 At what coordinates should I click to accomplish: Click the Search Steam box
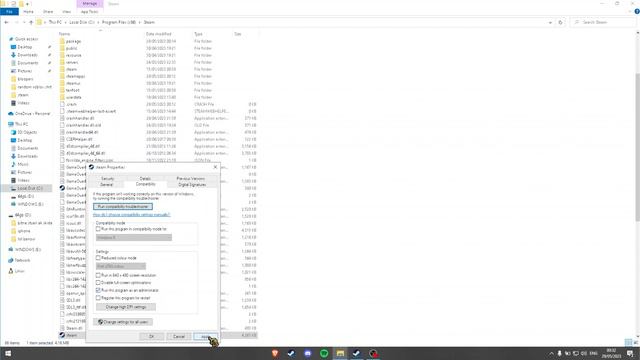pos(603,22)
